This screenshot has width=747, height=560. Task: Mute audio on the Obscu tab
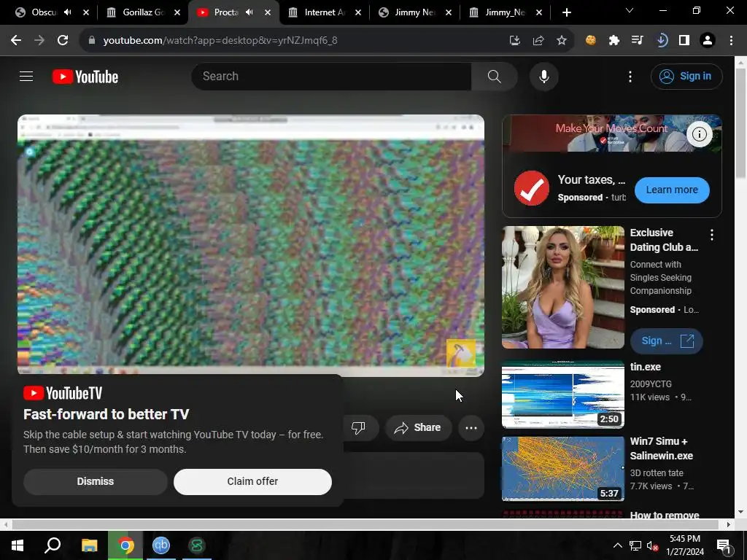click(x=68, y=12)
